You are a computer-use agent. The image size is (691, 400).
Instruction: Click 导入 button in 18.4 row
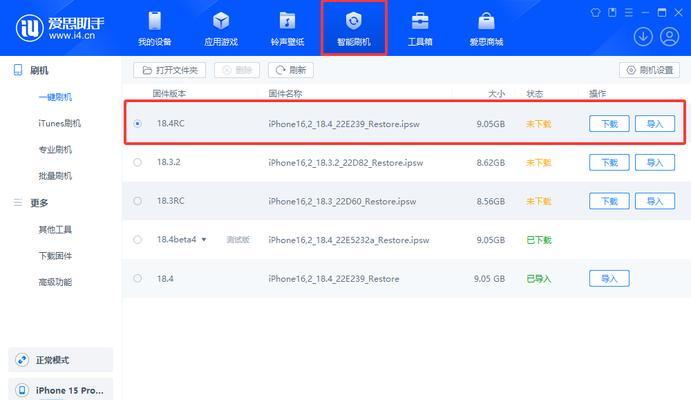609,278
